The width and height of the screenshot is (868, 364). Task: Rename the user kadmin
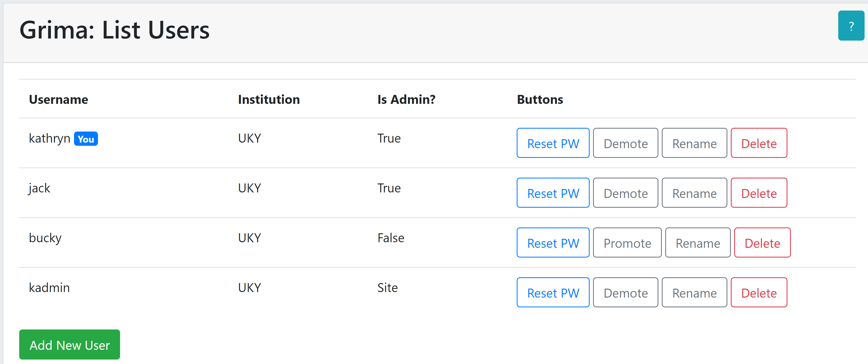(694, 293)
